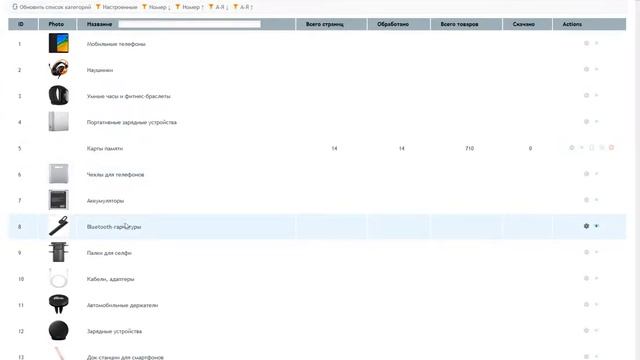Open the Мобильные телефоны phone thumbnail
The height and width of the screenshot is (360, 640).
58,43
